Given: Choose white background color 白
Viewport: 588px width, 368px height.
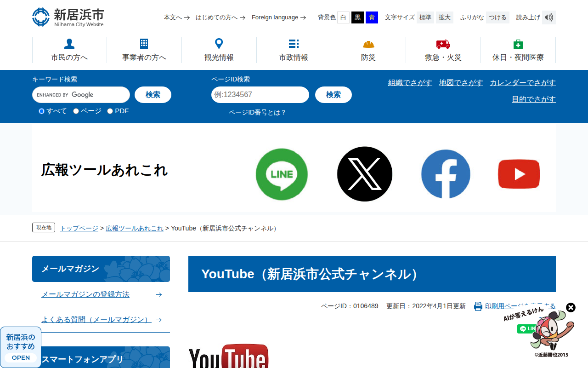Looking at the screenshot, I should pyautogui.click(x=343, y=17).
